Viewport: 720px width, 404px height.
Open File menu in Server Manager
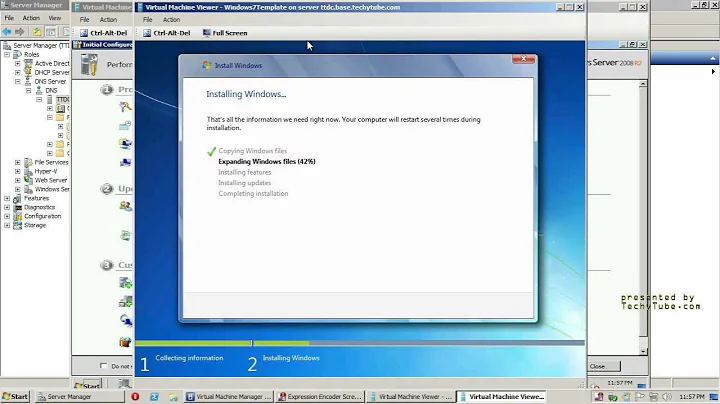9,18
